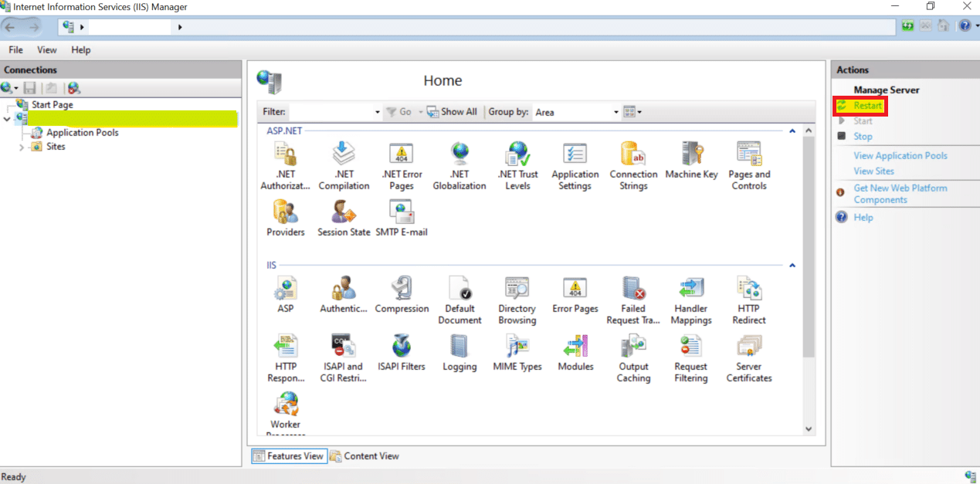Image resolution: width=980 pixels, height=484 pixels.
Task: Open the Worker Processes feature
Action: tap(286, 413)
